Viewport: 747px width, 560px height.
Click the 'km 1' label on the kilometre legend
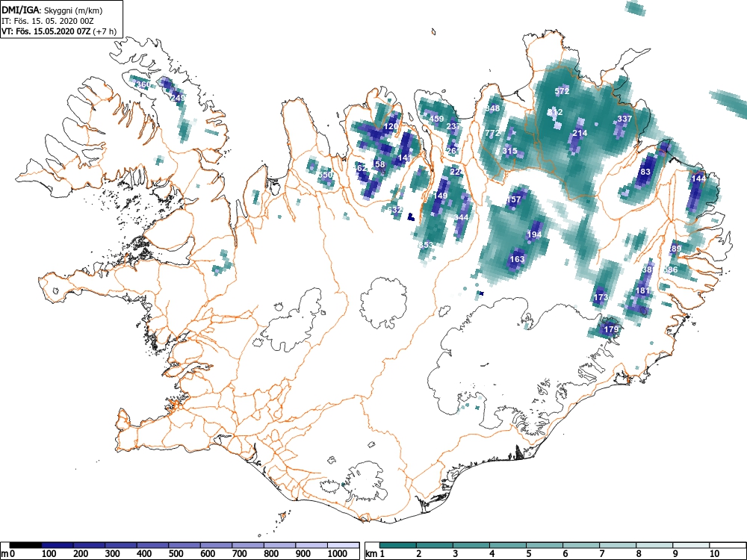(375, 554)
